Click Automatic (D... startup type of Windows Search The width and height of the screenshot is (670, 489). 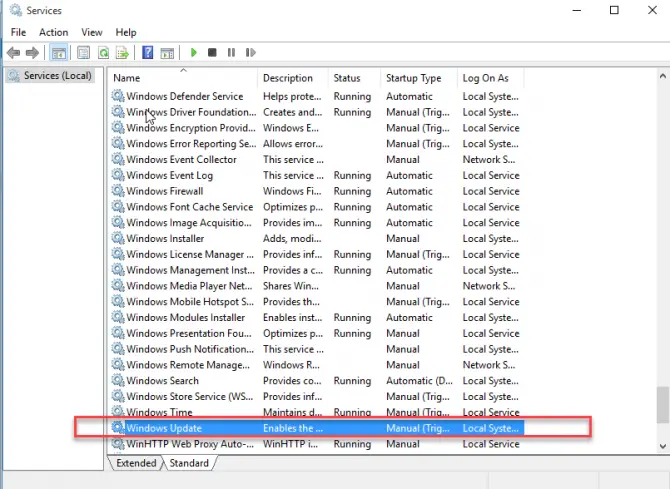point(419,381)
